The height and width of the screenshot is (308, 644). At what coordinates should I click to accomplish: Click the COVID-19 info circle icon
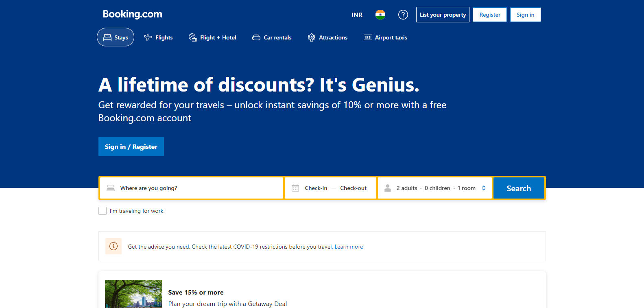pyautogui.click(x=114, y=246)
